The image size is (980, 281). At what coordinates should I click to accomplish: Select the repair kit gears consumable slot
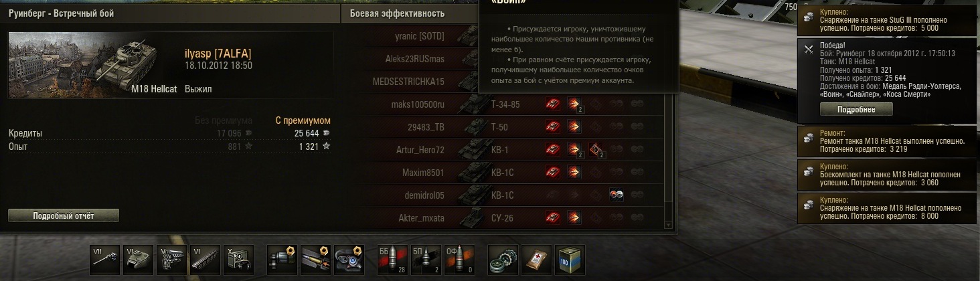502,258
